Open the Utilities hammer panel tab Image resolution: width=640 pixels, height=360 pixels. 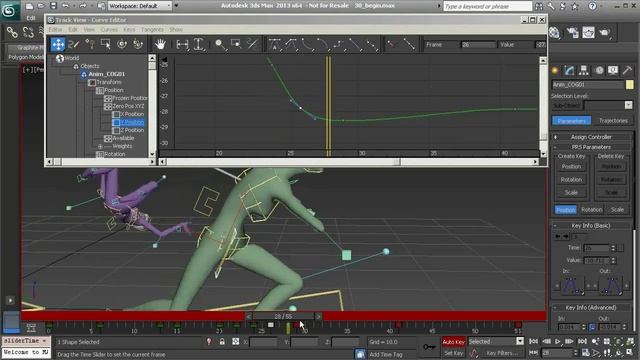coord(627,71)
